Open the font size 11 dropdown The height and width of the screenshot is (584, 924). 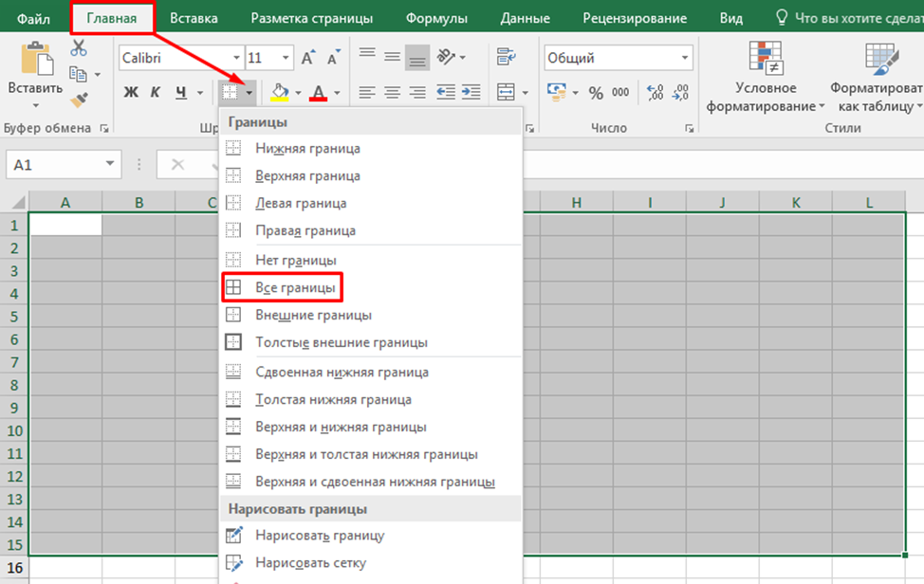point(286,58)
